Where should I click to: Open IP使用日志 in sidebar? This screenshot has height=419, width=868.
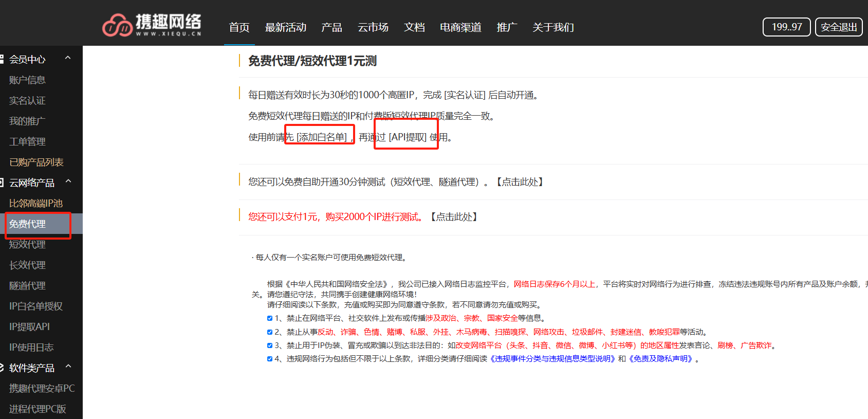pos(31,347)
